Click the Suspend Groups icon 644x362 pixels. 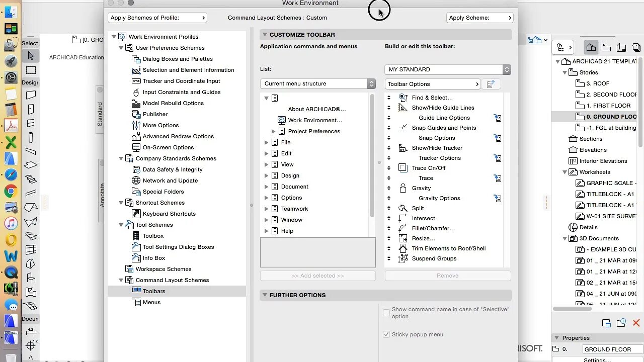[x=403, y=258]
